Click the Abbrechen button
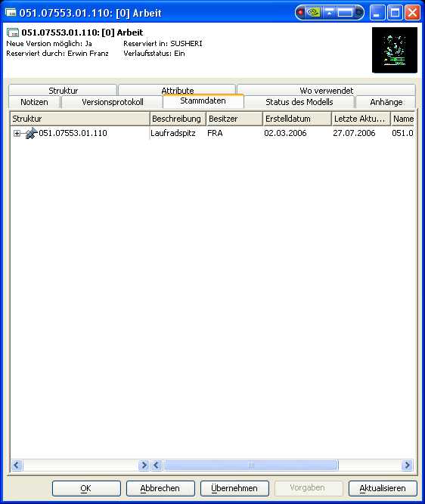Viewport: 425px width, 504px height. coord(160,488)
